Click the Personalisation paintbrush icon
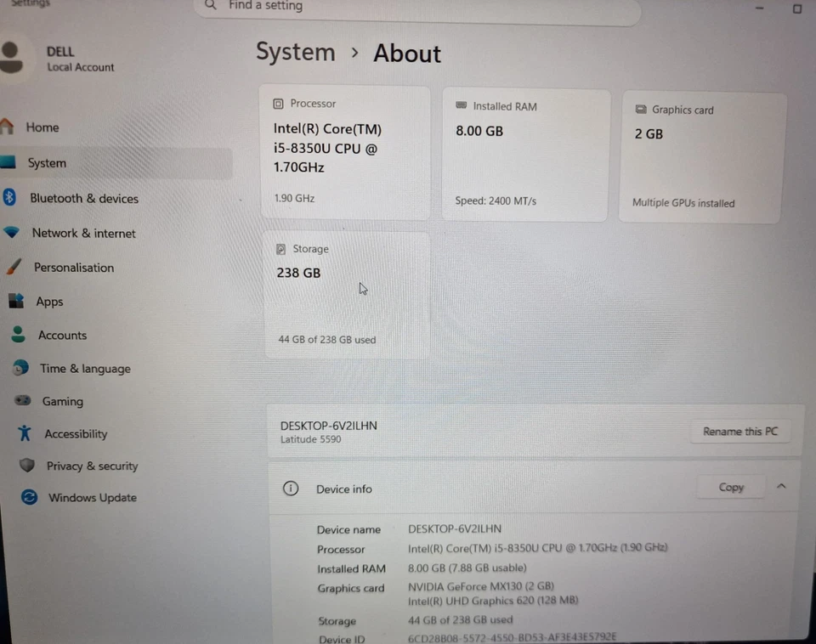Screen dimensions: 816x644 (14, 267)
